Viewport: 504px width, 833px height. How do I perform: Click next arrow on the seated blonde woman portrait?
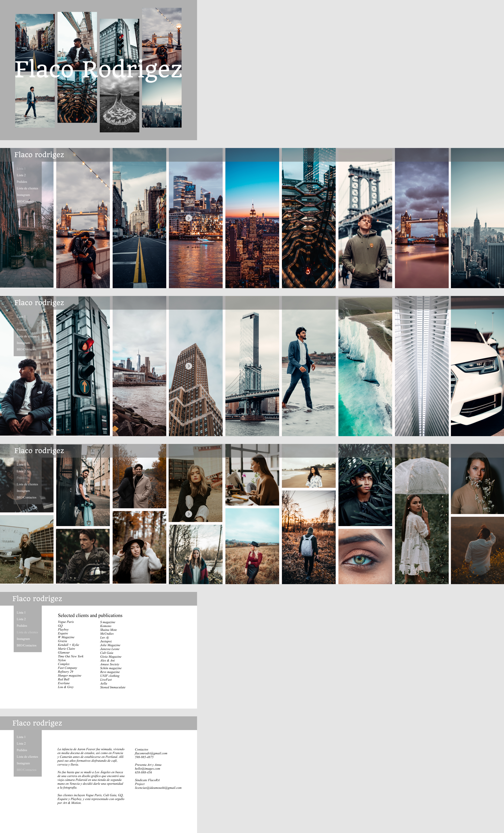(189, 514)
